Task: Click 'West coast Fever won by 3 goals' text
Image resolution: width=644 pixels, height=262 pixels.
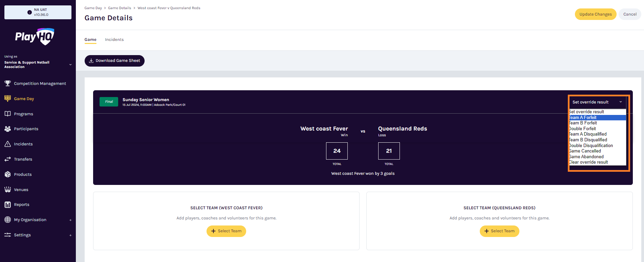Action: (x=363, y=173)
